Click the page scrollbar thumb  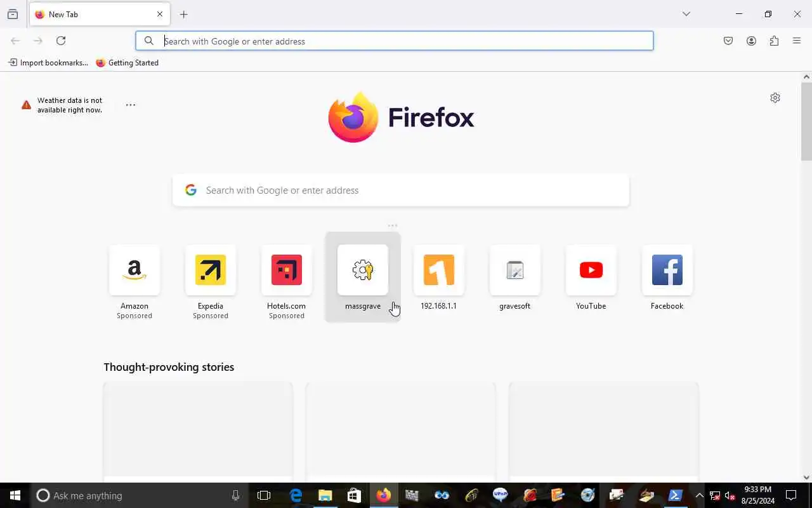pyautogui.click(x=806, y=121)
